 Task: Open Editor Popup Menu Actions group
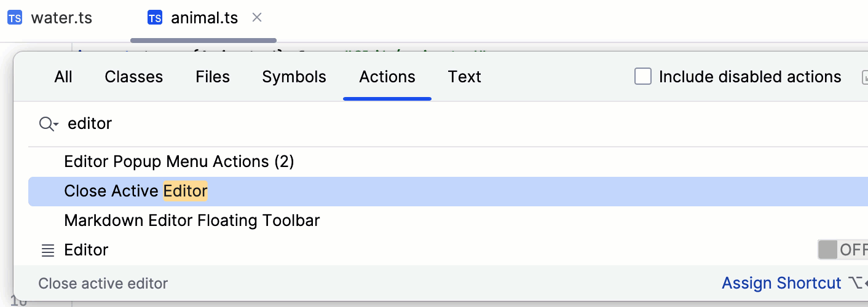(179, 161)
